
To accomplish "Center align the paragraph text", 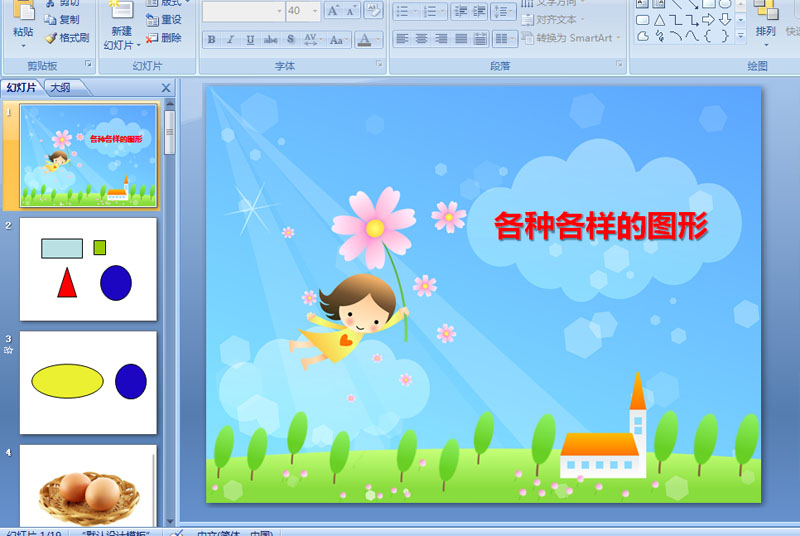I will tap(421, 38).
